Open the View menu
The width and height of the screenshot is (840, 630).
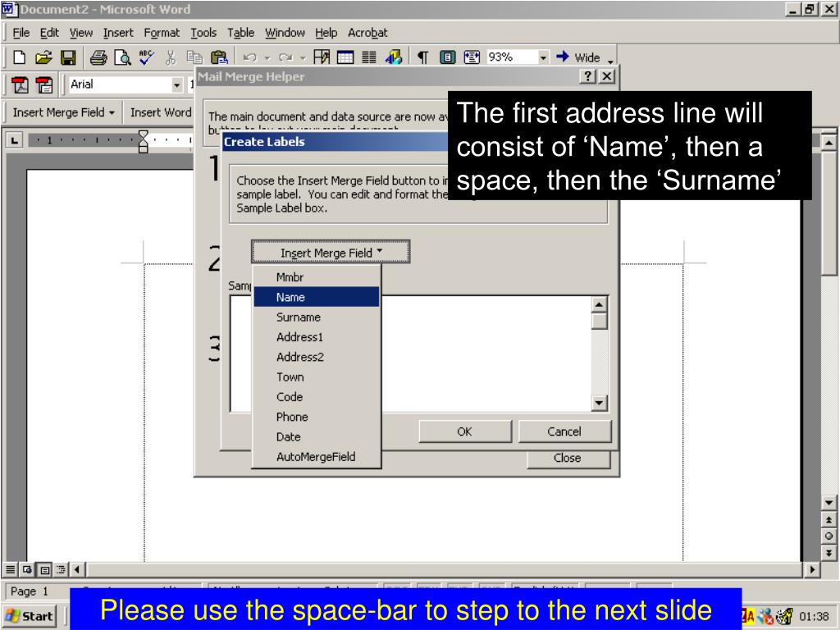(x=81, y=33)
